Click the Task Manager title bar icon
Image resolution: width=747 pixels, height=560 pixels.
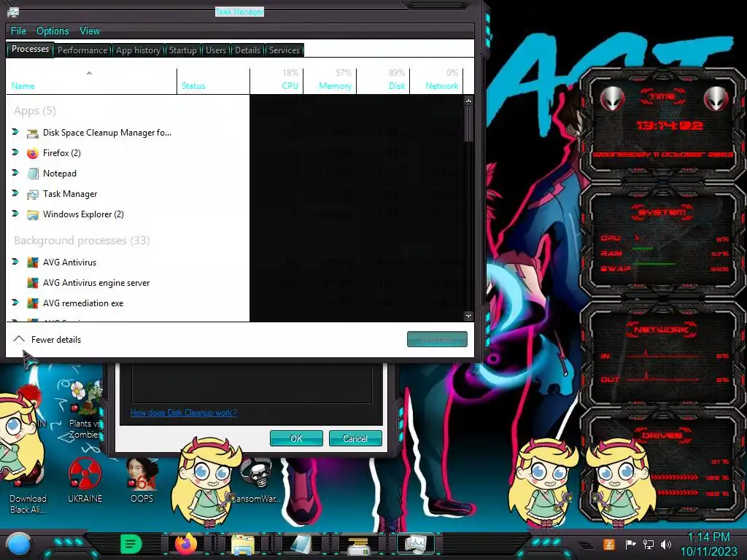pyautogui.click(x=13, y=12)
